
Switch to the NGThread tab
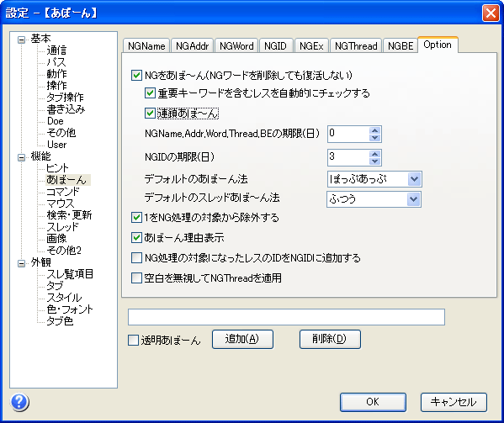pos(356,46)
